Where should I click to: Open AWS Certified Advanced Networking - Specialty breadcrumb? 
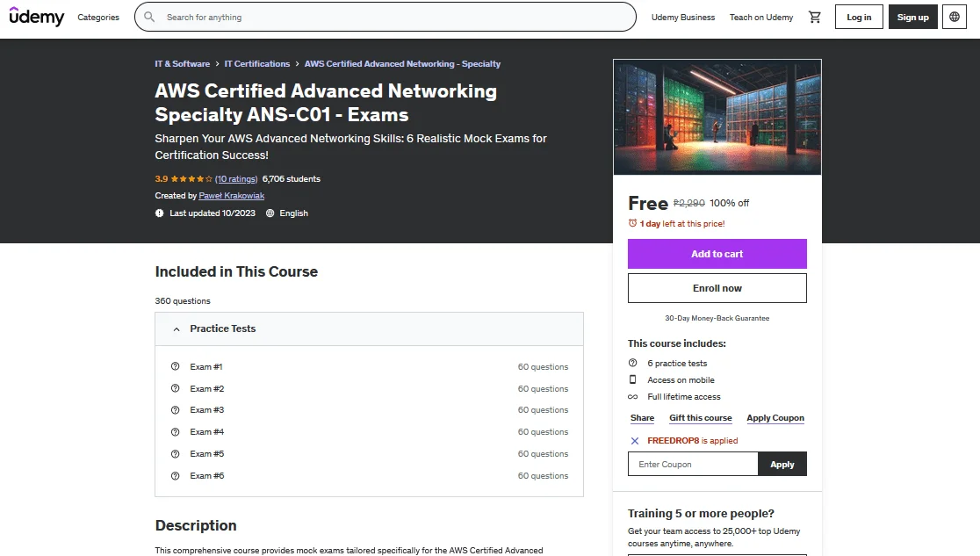(402, 64)
